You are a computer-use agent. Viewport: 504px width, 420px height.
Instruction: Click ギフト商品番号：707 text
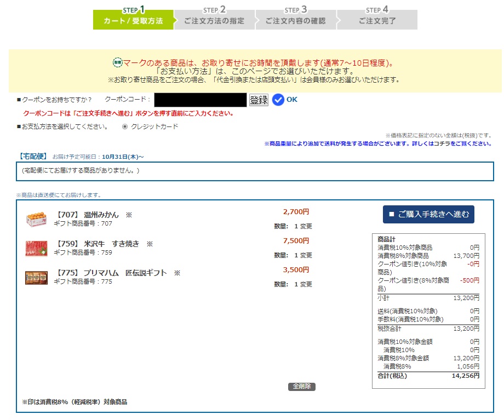coord(83,223)
